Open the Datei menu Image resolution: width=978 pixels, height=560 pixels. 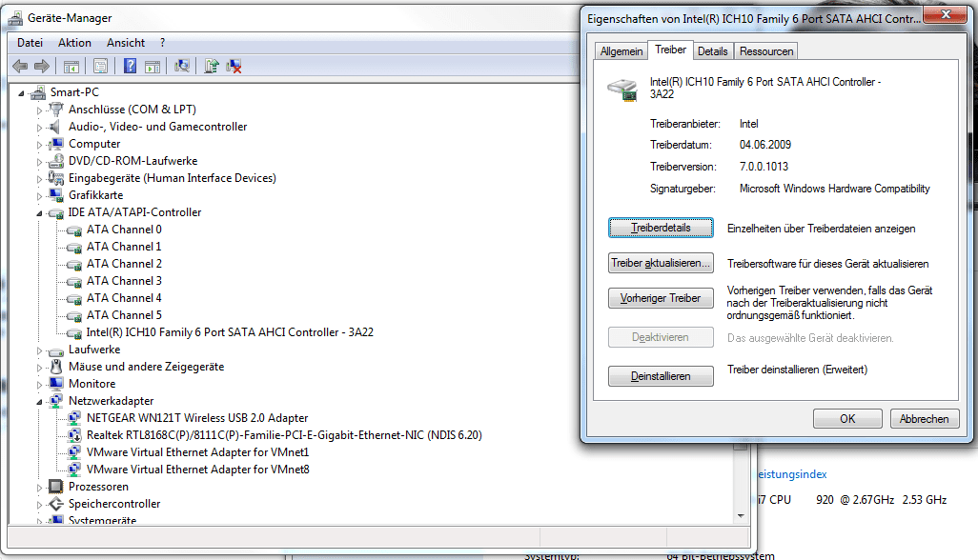tap(30, 43)
